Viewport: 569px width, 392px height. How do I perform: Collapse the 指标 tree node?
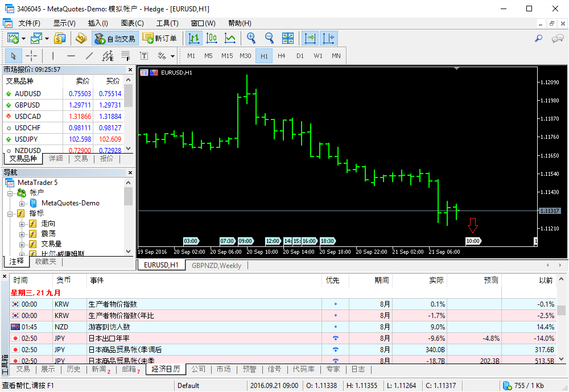pyautogui.click(x=10, y=214)
